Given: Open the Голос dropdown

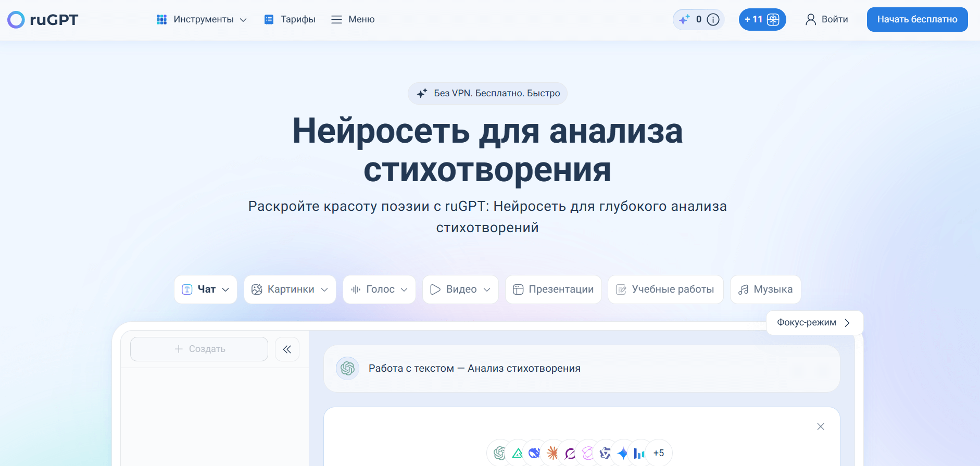Looking at the screenshot, I should click(379, 289).
